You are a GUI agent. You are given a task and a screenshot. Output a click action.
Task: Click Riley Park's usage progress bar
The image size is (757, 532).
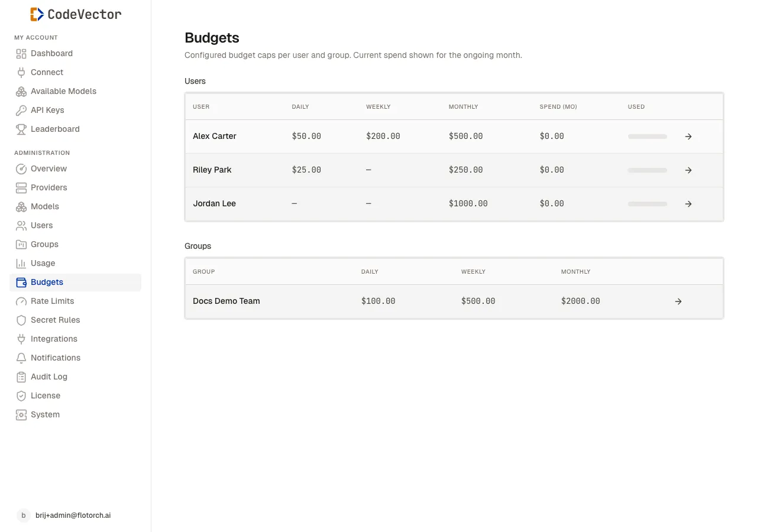click(x=648, y=170)
